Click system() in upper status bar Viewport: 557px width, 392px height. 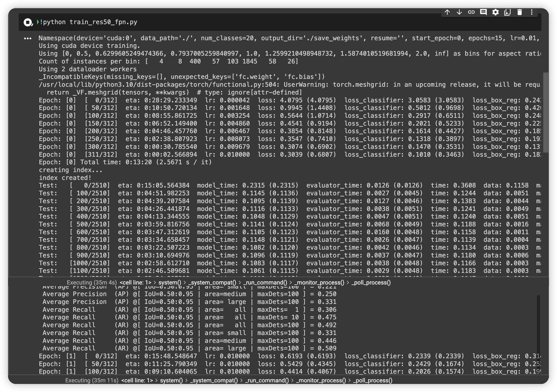tap(170, 282)
